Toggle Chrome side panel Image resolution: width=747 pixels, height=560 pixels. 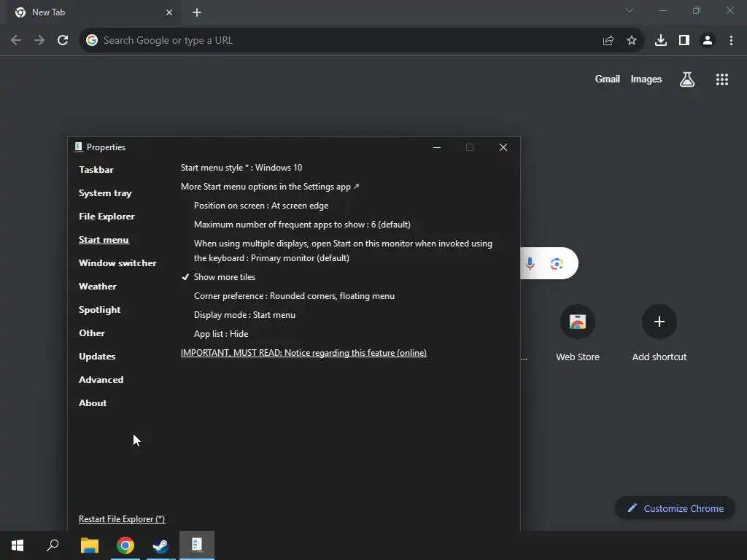click(x=684, y=41)
